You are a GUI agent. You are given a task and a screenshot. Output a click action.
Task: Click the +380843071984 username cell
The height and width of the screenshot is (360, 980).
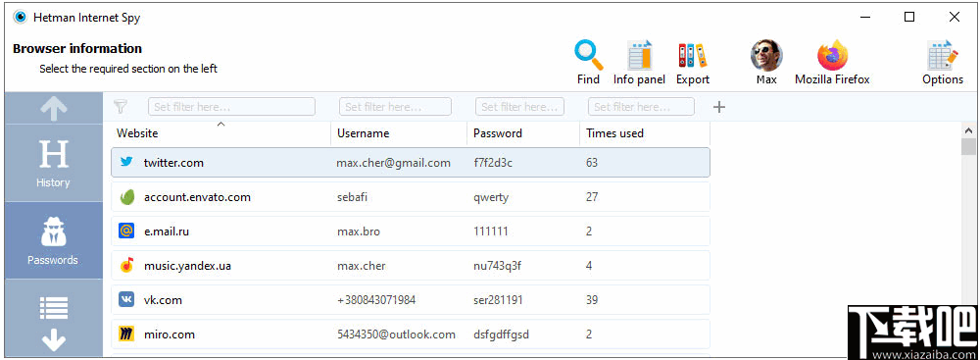(x=376, y=300)
